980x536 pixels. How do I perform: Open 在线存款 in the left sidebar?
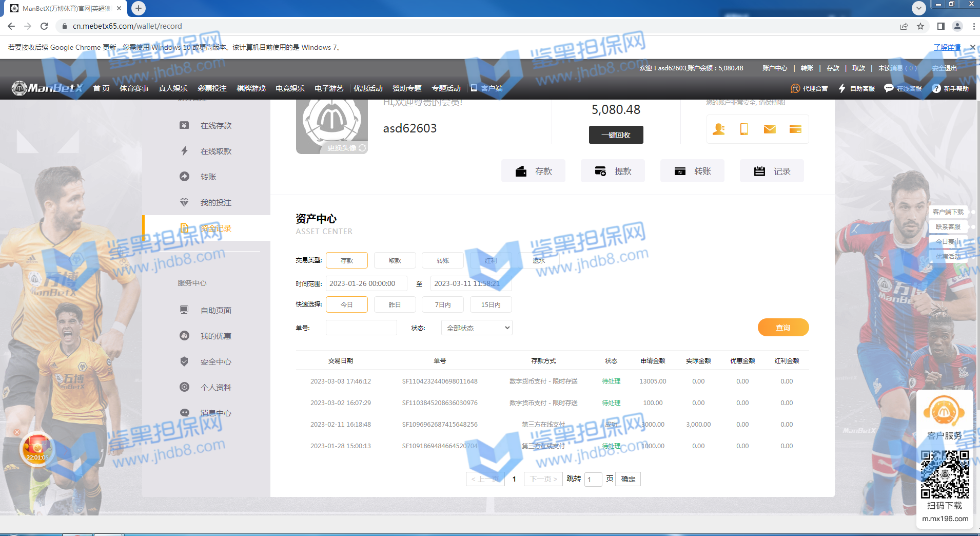pyautogui.click(x=215, y=126)
